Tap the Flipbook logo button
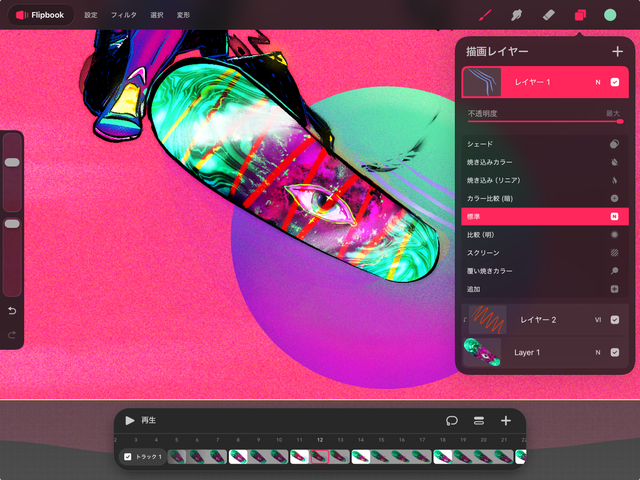Viewport: 640px width, 480px height. point(41,15)
